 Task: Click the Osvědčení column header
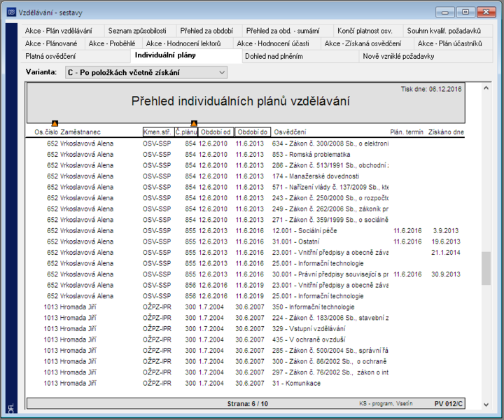290,132
